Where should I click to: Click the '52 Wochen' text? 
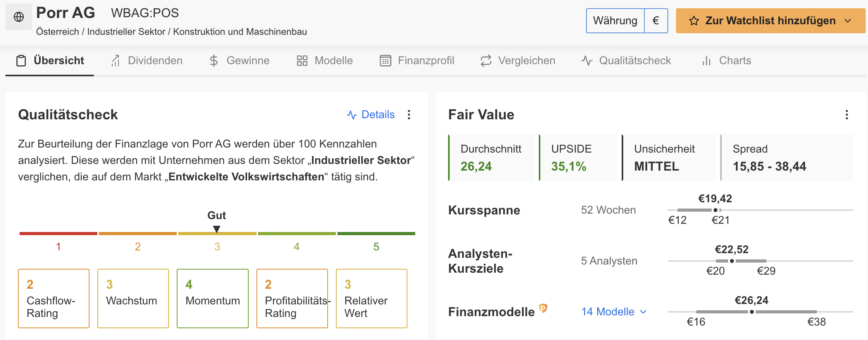click(x=608, y=210)
